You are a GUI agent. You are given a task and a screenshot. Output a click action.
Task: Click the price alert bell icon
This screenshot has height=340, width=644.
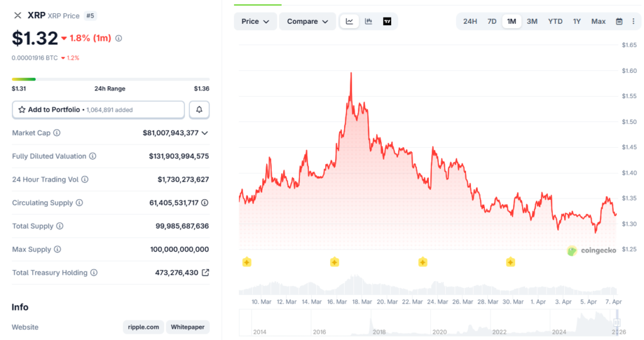(x=199, y=110)
